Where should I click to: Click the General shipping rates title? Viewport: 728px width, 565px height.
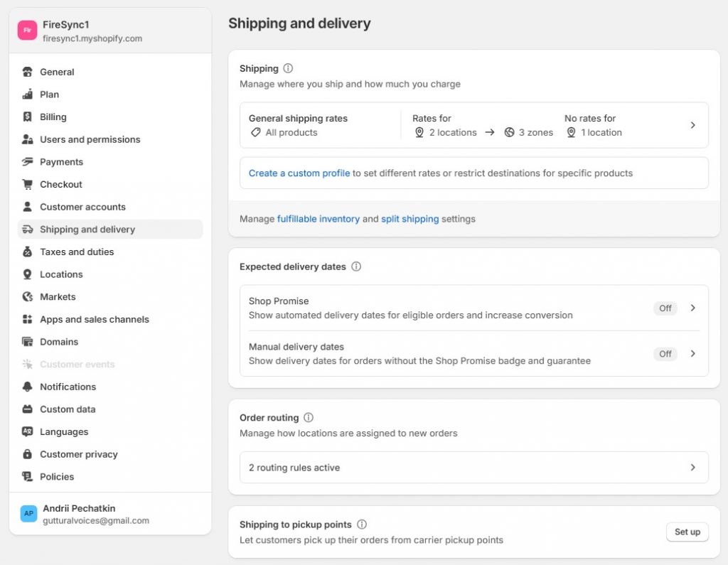click(x=298, y=119)
